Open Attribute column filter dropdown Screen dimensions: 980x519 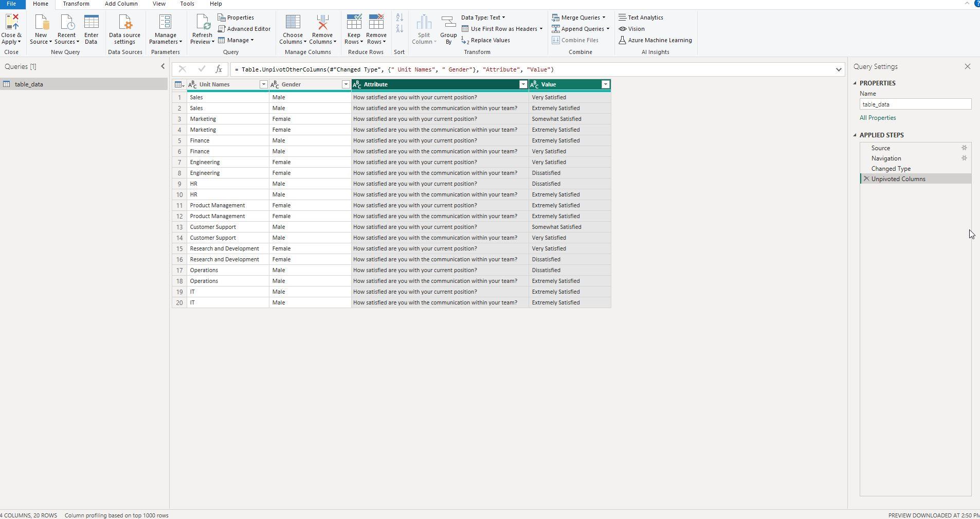(523, 84)
